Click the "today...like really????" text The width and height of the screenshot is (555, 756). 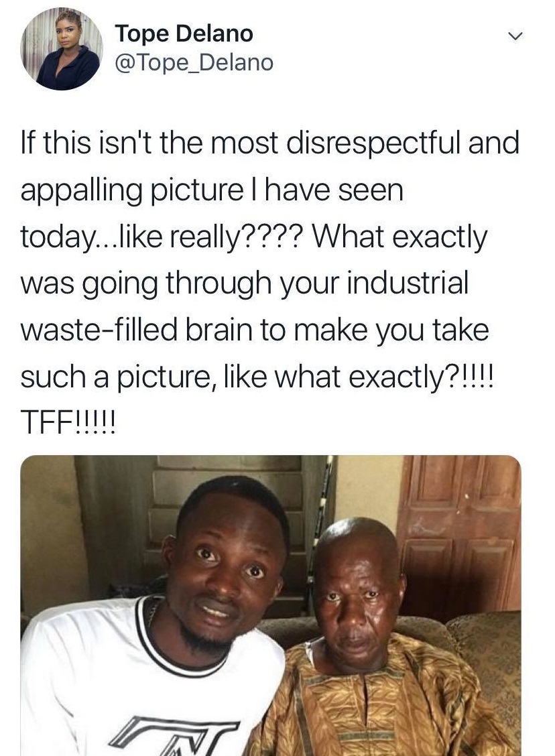[x=154, y=237]
